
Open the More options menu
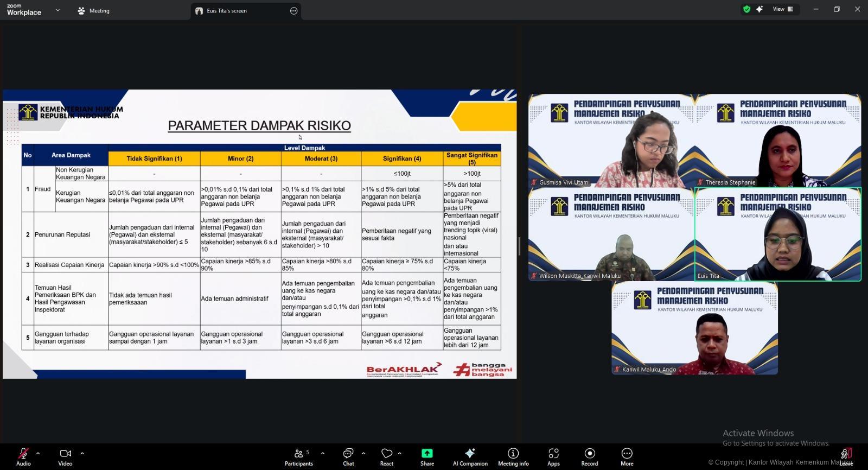(627, 456)
